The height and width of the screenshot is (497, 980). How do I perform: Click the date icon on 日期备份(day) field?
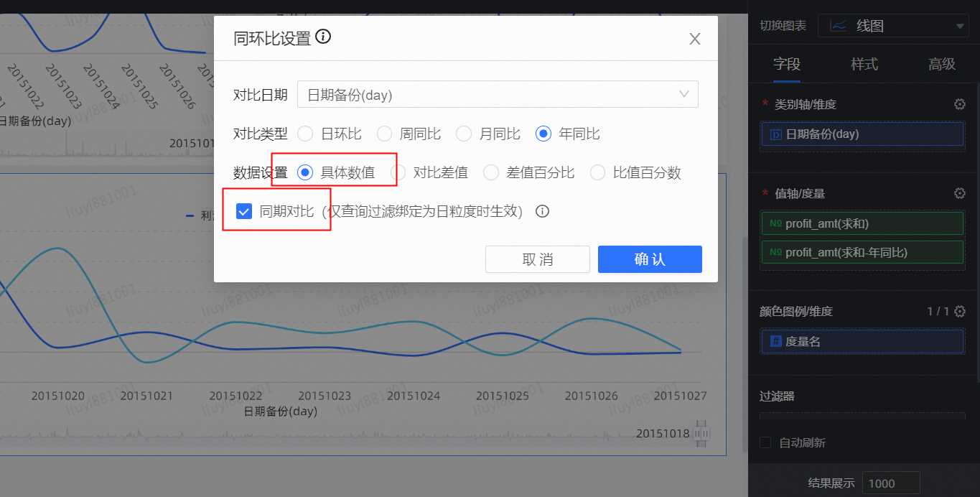(x=775, y=134)
